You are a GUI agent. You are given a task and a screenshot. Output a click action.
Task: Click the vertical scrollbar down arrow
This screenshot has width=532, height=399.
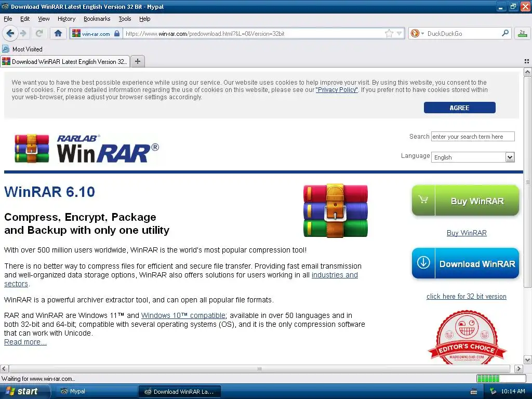coord(527,360)
